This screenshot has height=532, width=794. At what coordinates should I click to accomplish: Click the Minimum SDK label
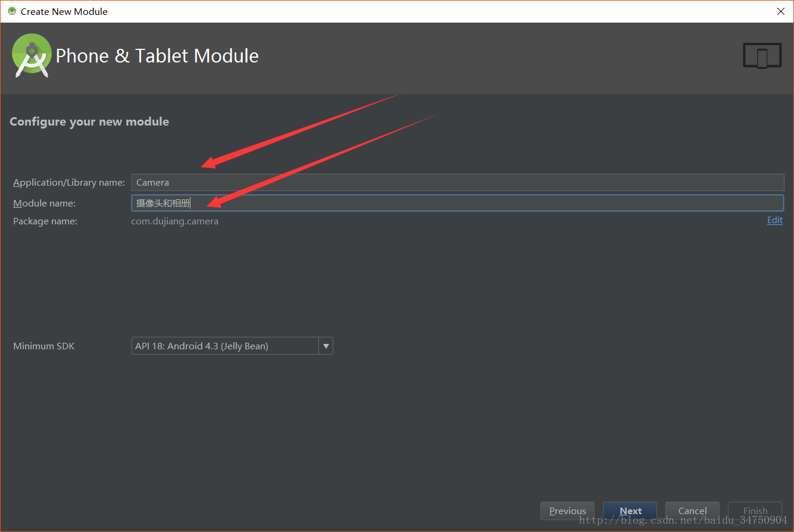pos(44,346)
